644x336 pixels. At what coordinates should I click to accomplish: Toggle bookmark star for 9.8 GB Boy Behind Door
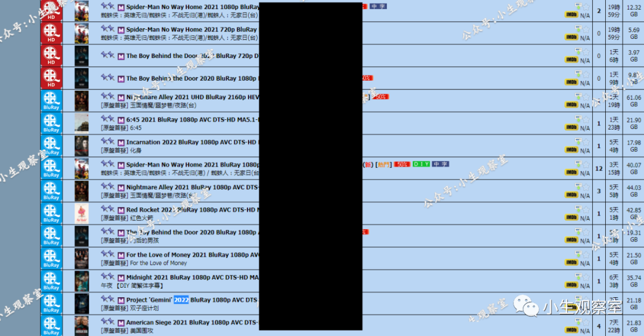click(586, 74)
